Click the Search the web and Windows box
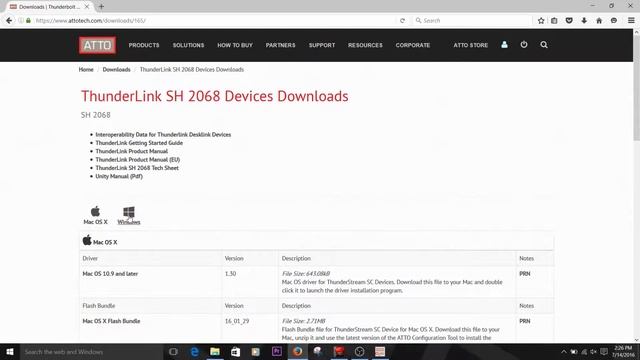 (x=91, y=352)
